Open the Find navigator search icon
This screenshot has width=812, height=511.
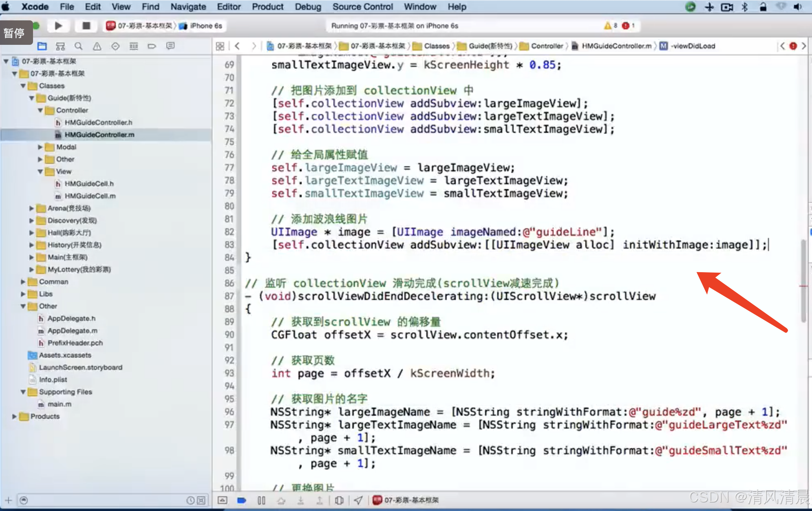click(79, 46)
